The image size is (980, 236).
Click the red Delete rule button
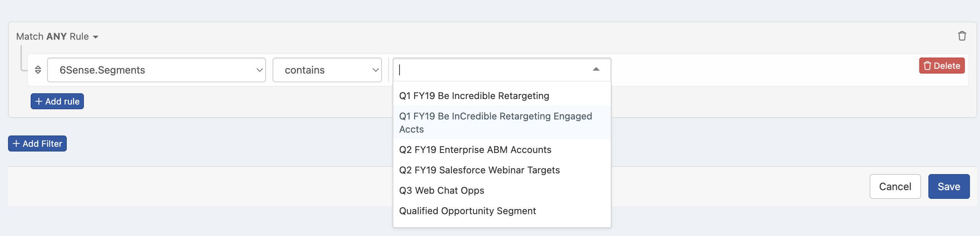pyautogui.click(x=942, y=66)
